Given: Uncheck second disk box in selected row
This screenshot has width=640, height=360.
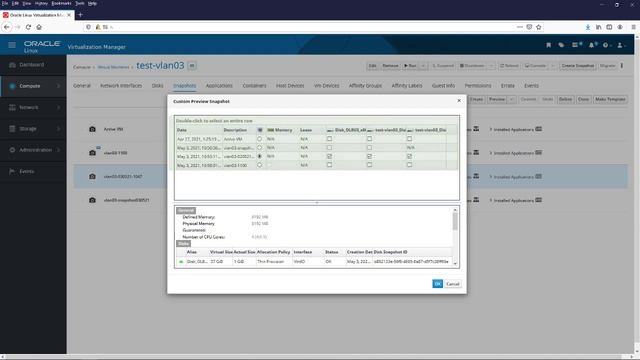Looking at the screenshot, I should [369, 156].
